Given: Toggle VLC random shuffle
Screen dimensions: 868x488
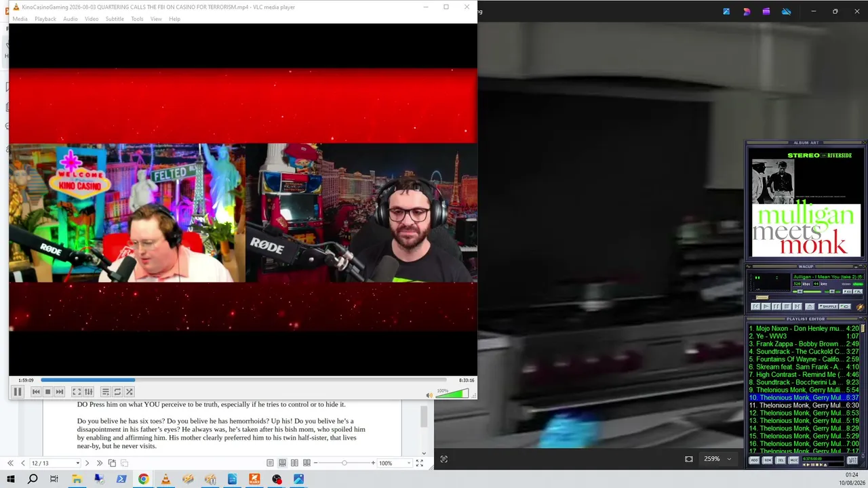Looking at the screenshot, I should 129,392.
